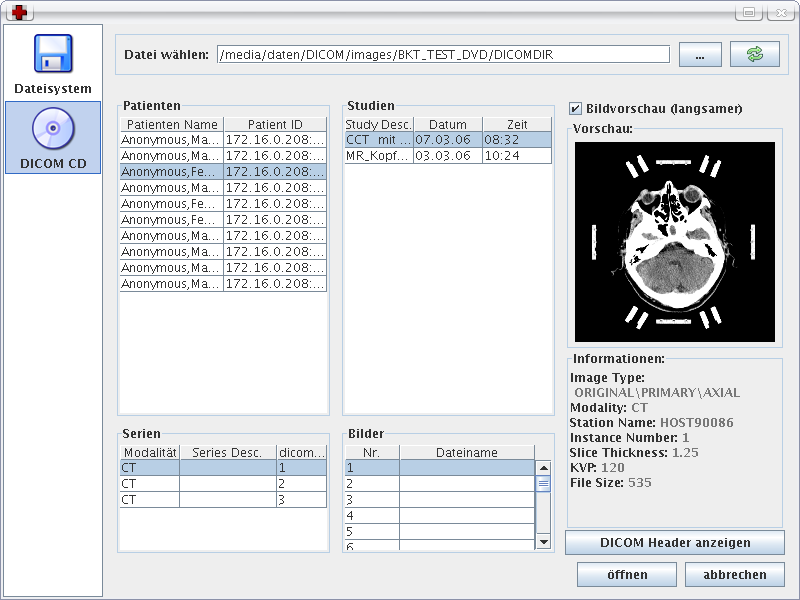
Task: Toggle the Bildvorschau (langsamer) checkbox
Action: click(x=576, y=108)
